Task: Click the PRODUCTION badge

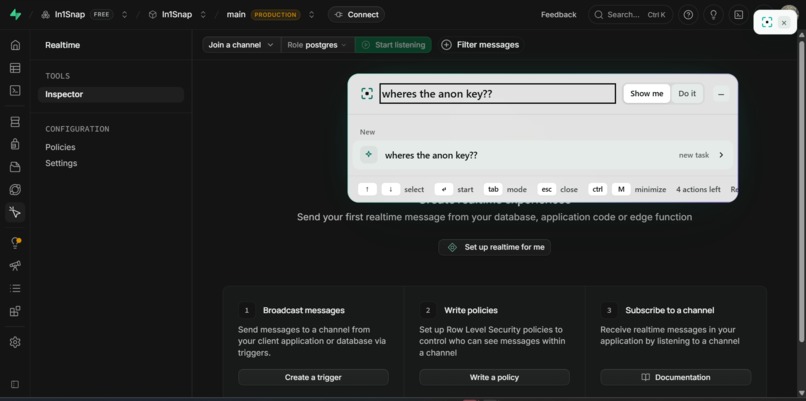Action: coord(276,14)
